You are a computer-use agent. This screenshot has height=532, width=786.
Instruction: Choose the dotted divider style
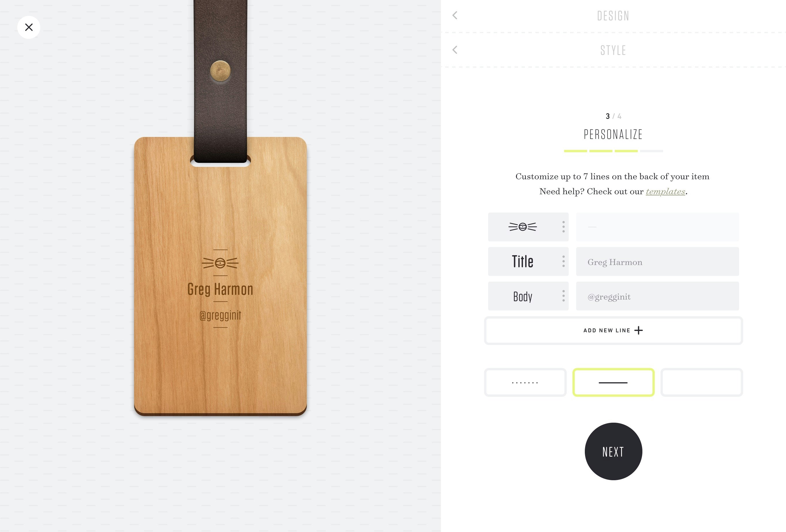[x=525, y=382]
